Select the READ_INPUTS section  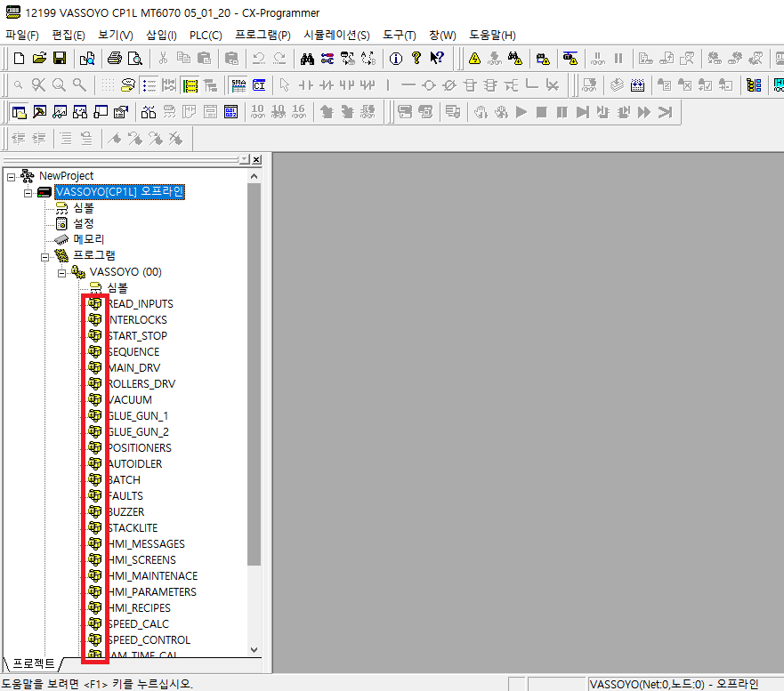pyautogui.click(x=141, y=304)
